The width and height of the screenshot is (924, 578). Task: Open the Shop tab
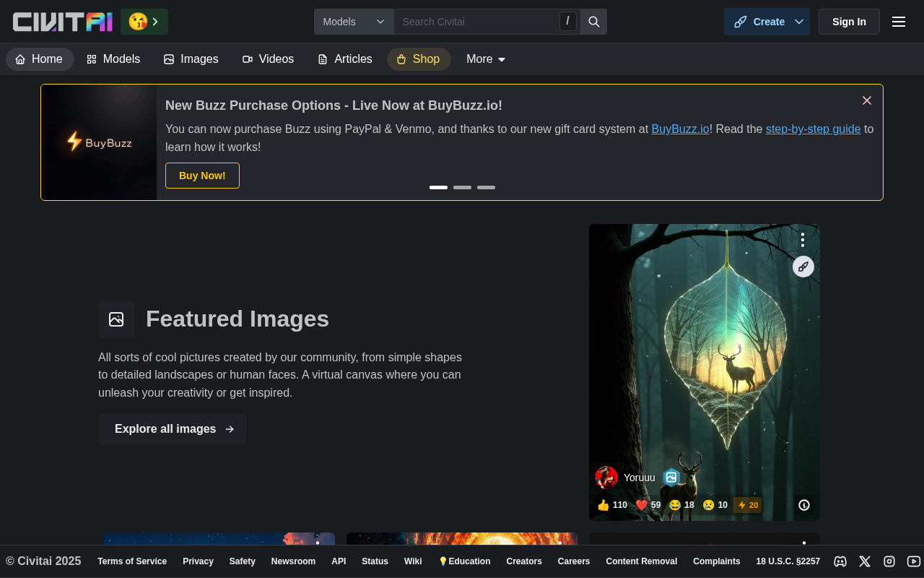(x=419, y=59)
